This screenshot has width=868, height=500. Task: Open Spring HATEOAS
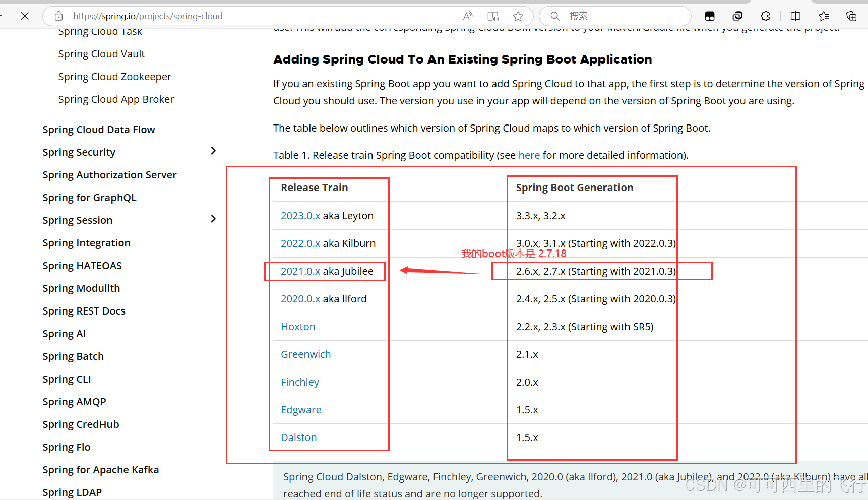pos(82,266)
